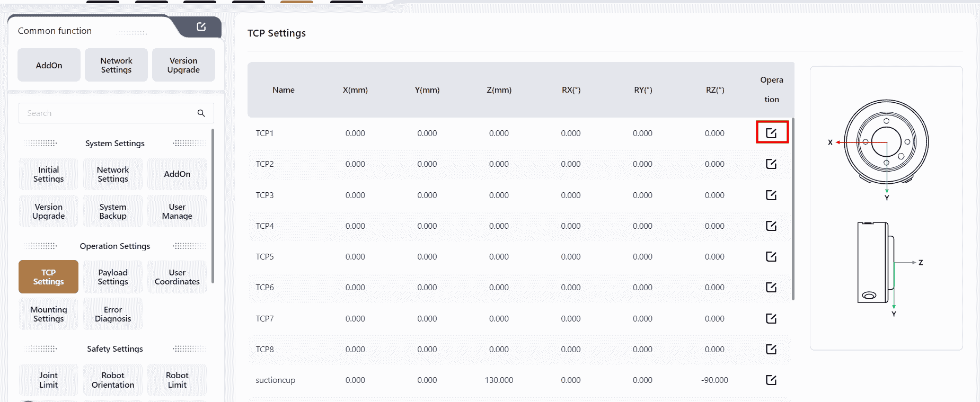
Task: Edit the TCP8 coordinates
Action: click(771, 350)
